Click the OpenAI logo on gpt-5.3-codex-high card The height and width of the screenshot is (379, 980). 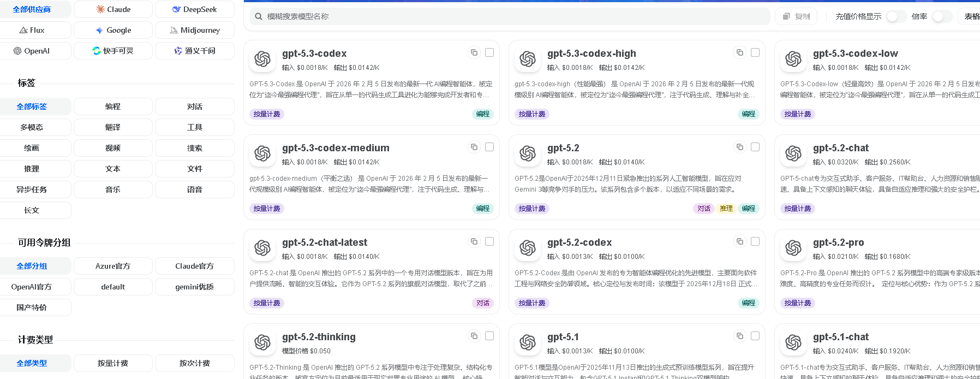tap(528, 59)
